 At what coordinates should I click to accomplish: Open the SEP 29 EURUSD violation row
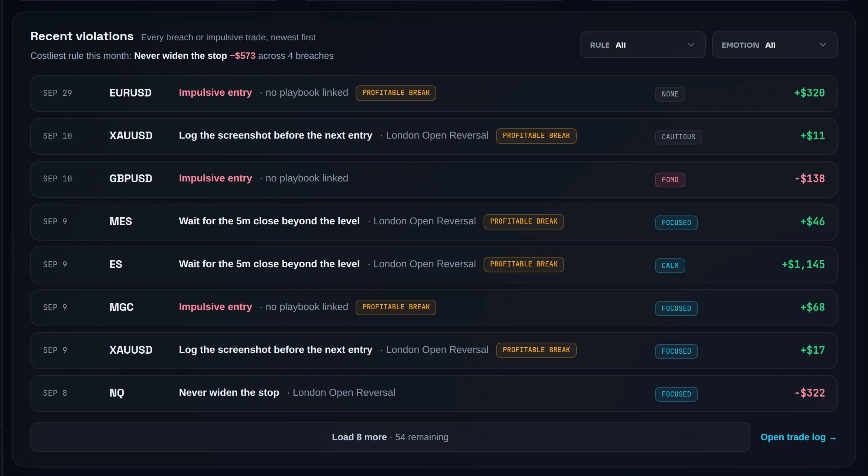[x=434, y=93]
